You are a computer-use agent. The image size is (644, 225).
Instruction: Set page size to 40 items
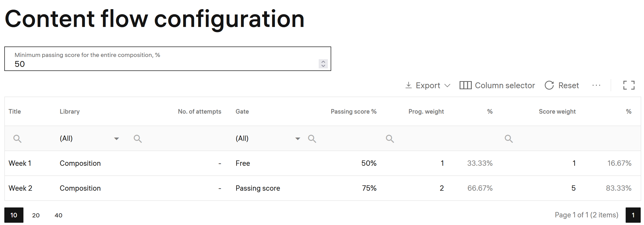click(x=58, y=215)
